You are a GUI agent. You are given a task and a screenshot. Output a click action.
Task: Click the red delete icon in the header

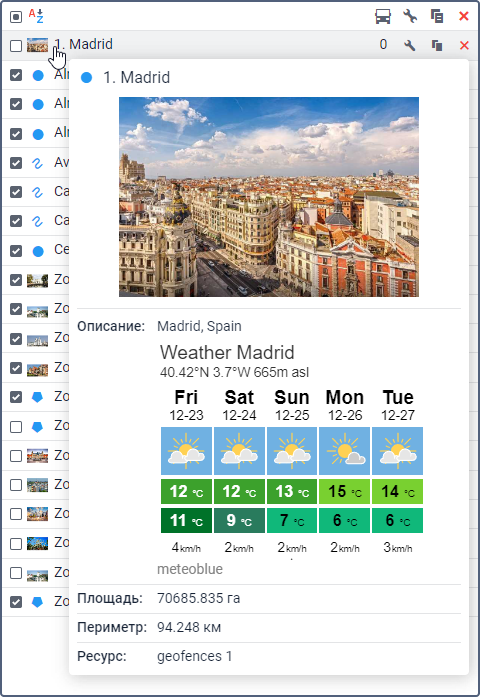(x=464, y=16)
